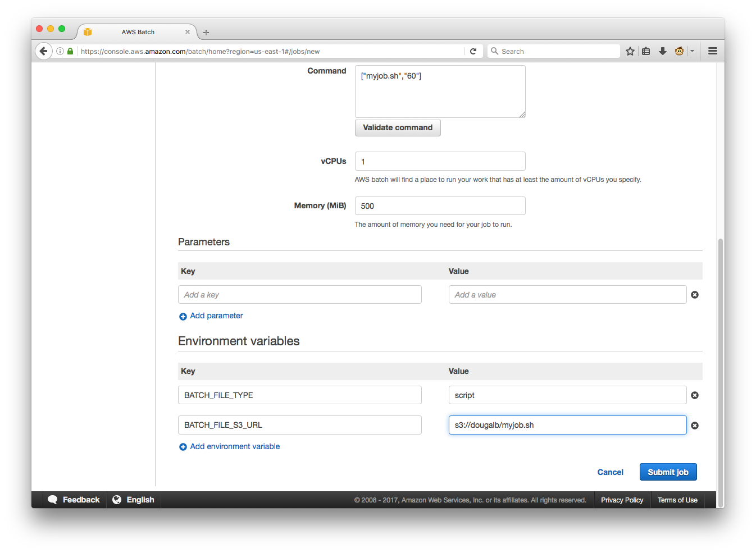The width and height of the screenshot is (756, 553).
Task: Click the vCPUs field label
Action: (x=334, y=161)
